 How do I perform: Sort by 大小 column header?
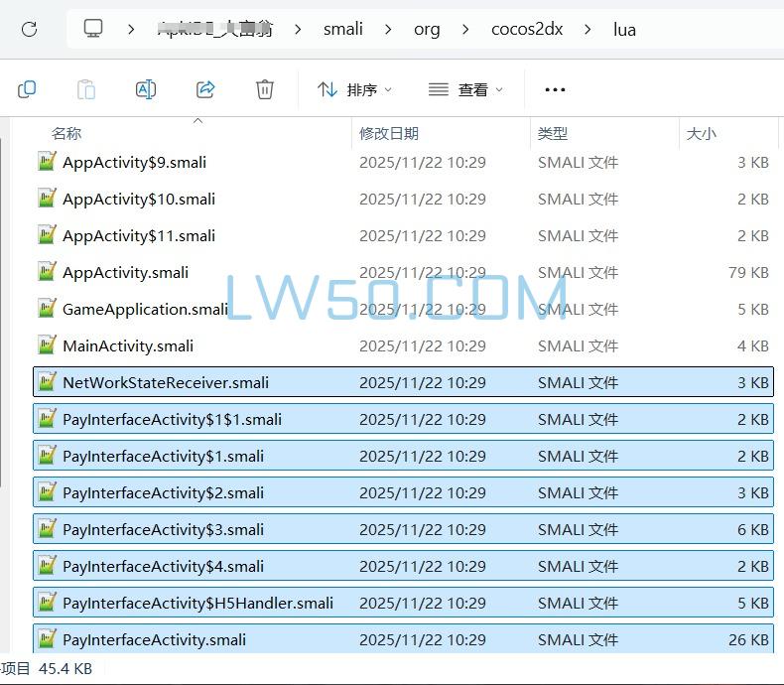pos(701,133)
